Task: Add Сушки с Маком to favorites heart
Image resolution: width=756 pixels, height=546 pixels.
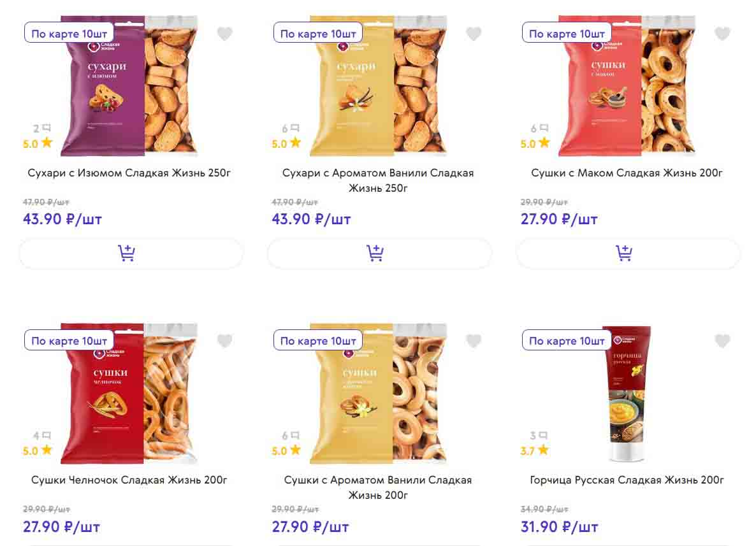Action: (x=722, y=34)
